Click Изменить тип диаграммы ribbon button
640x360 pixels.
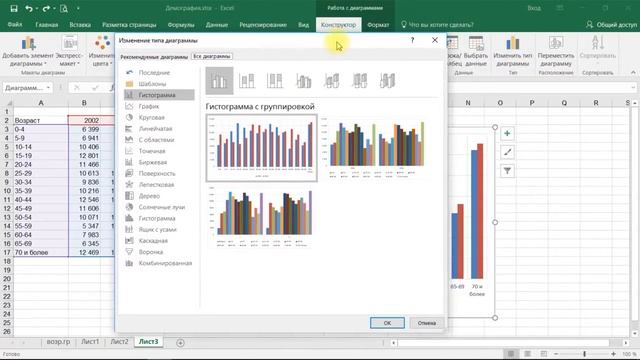click(513, 51)
